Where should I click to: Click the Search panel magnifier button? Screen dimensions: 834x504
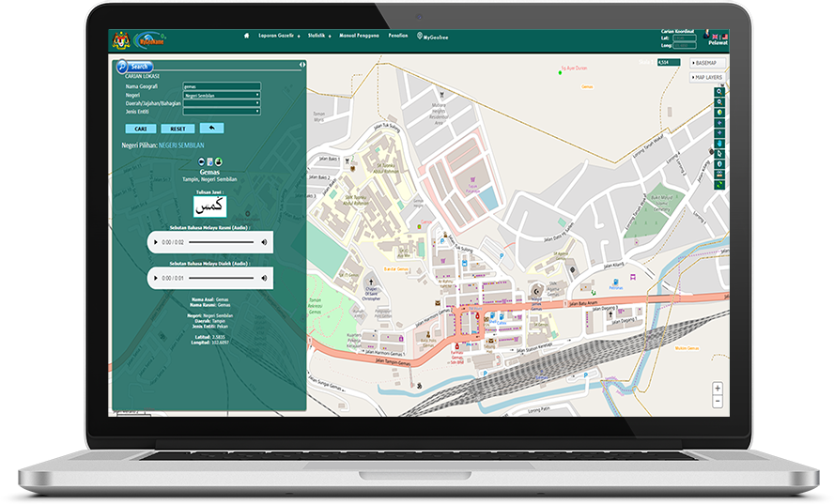pos(122,66)
